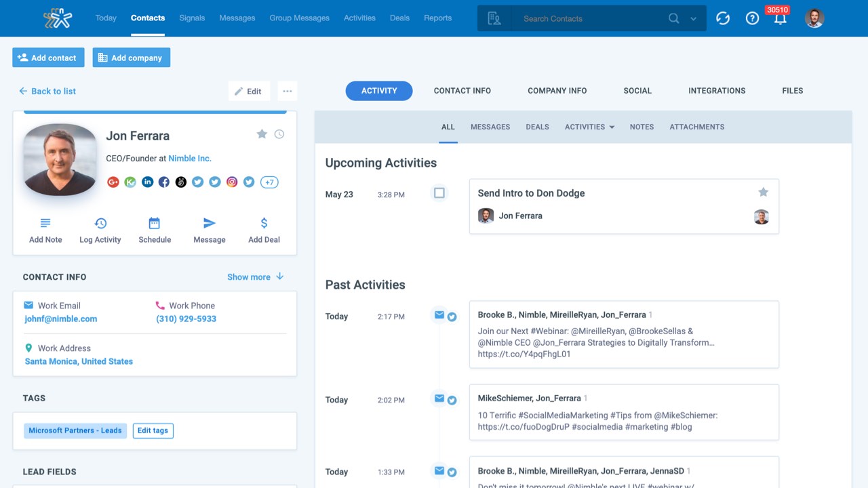This screenshot has width=868, height=488.
Task: Click the sync refresh icon
Action: click(x=723, y=18)
